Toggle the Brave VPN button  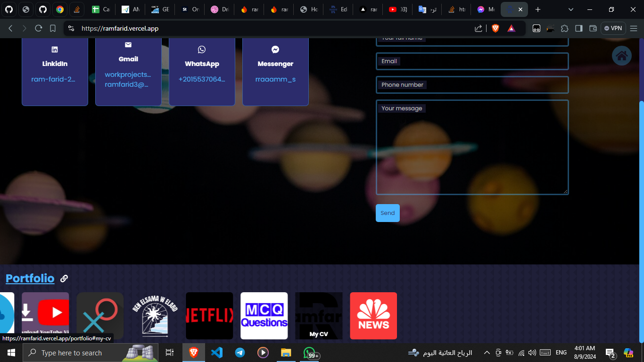[x=613, y=28]
